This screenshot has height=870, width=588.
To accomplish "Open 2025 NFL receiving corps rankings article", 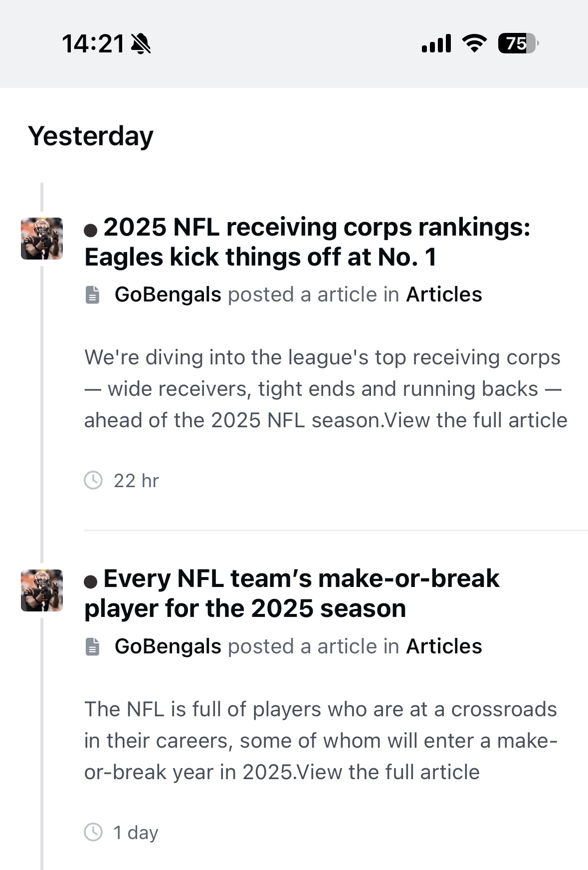I will pos(308,242).
